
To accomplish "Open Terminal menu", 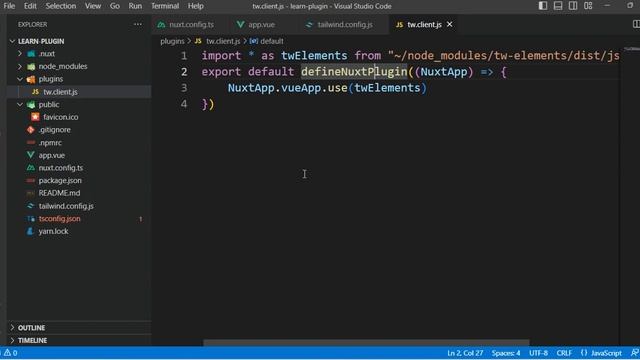I will pyautogui.click(x=165, y=6).
